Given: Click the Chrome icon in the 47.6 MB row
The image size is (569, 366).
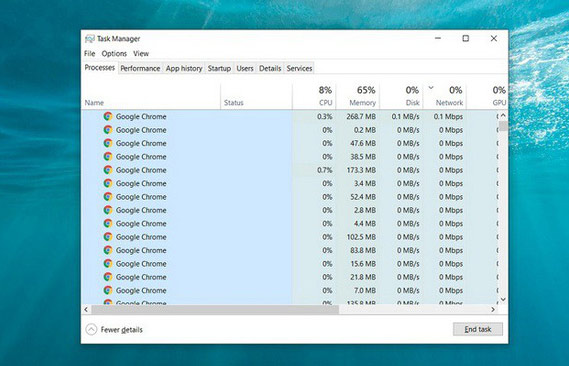Looking at the screenshot, I should (x=108, y=143).
